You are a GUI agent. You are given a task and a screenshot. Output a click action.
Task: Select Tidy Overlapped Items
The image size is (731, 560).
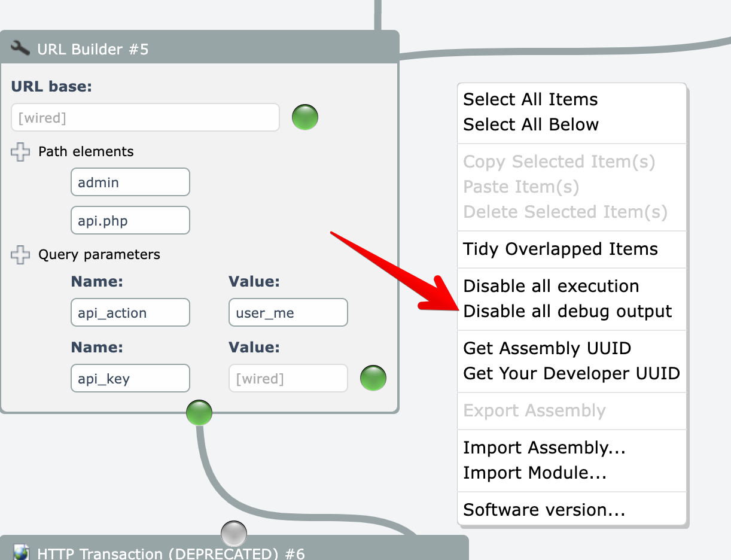[x=560, y=249]
